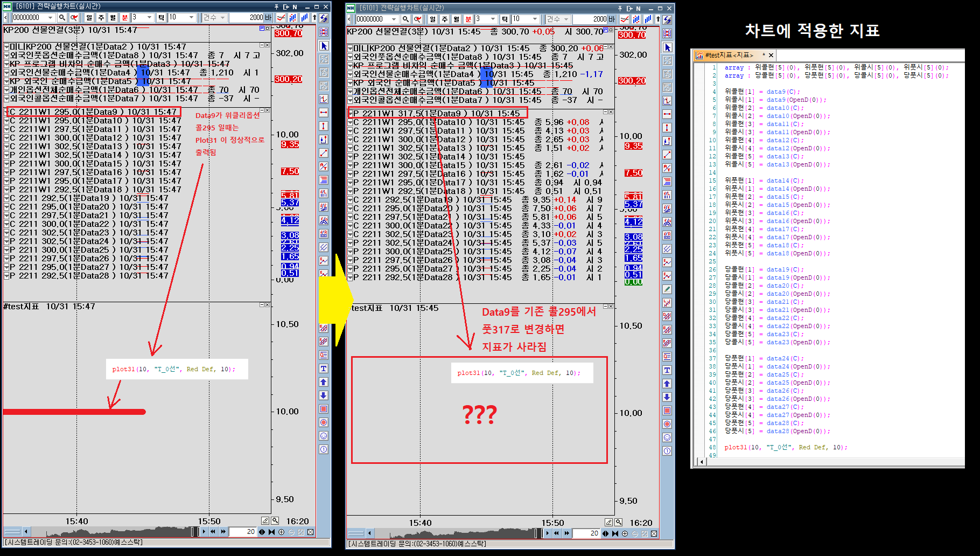The height and width of the screenshot is (556, 980).
Task: Toggle the marker box beside P 2211W1 317.5 Data9
Action: coord(350,113)
